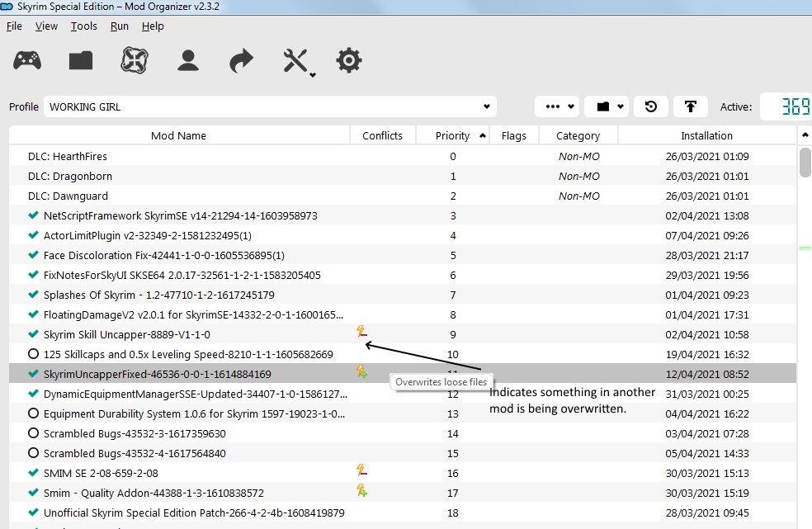Open the Run menu
The image size is (812, 529).
119,26
